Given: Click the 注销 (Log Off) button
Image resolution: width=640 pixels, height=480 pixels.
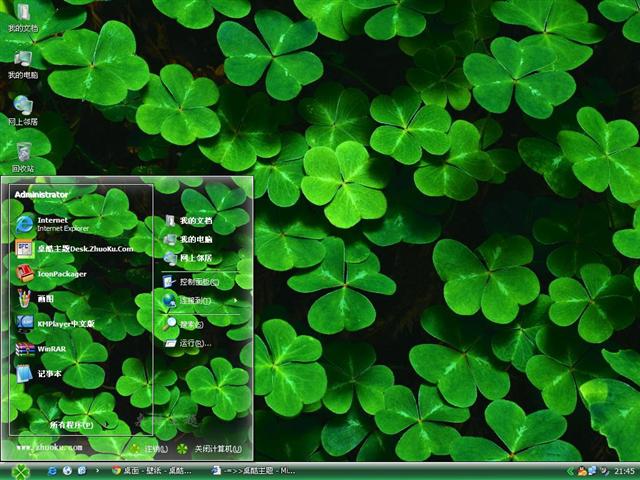Looking at the screenshot, I should [146, 448].
